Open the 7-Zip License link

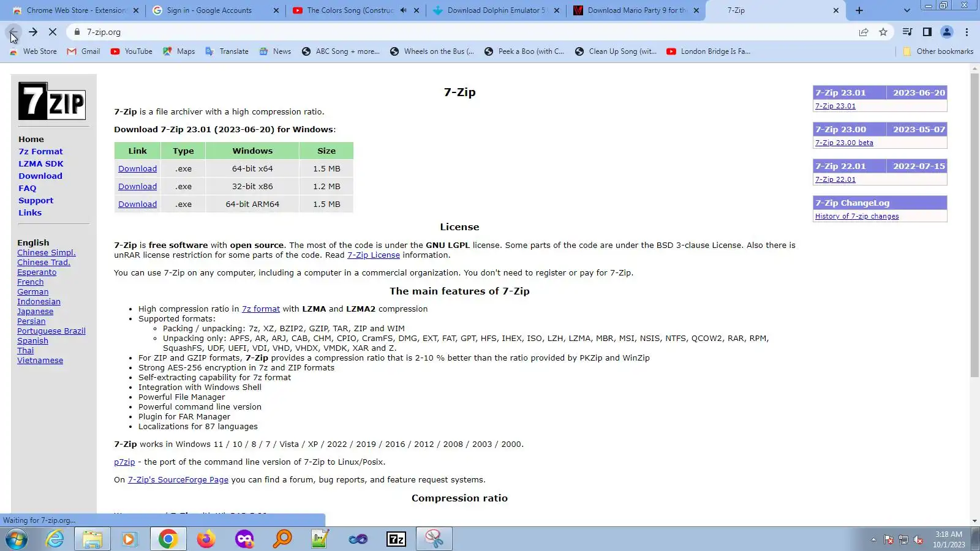click(374, 255)
